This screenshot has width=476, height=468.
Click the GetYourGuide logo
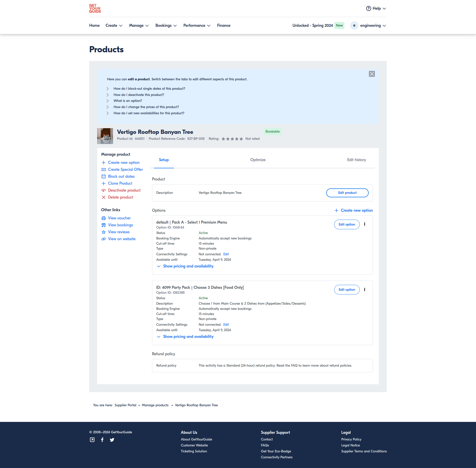95,8
